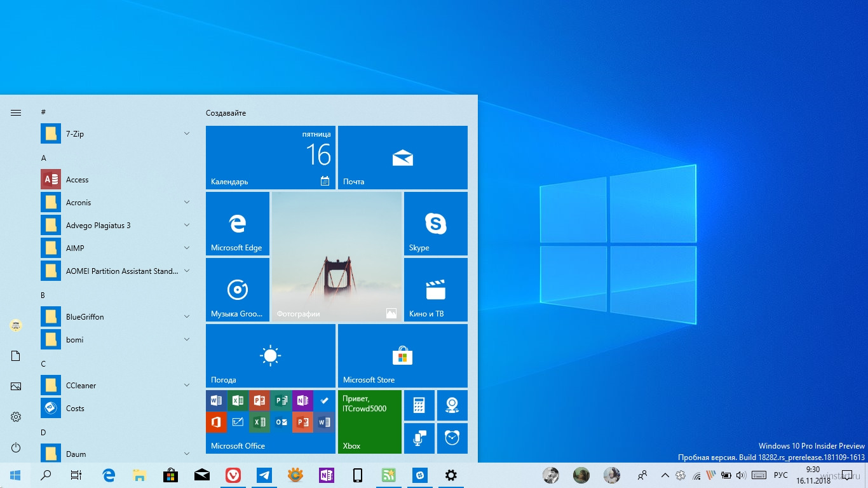Launch Microsoft Edge from its tile
The height and width of the screenshot is (488, 868).
pyautogui.click(x=238, y=224)
